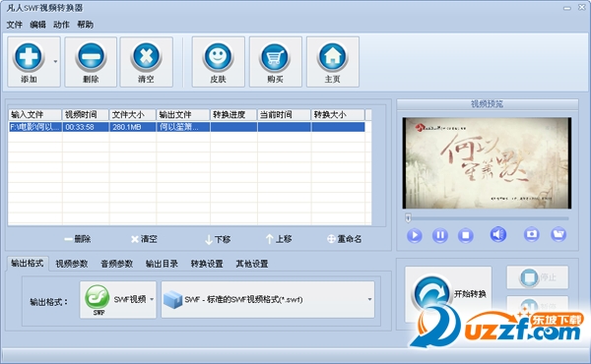Viewport: 591px width, 364px height.
Task: Open the snapshot folder icon
Action: point(558,234)
